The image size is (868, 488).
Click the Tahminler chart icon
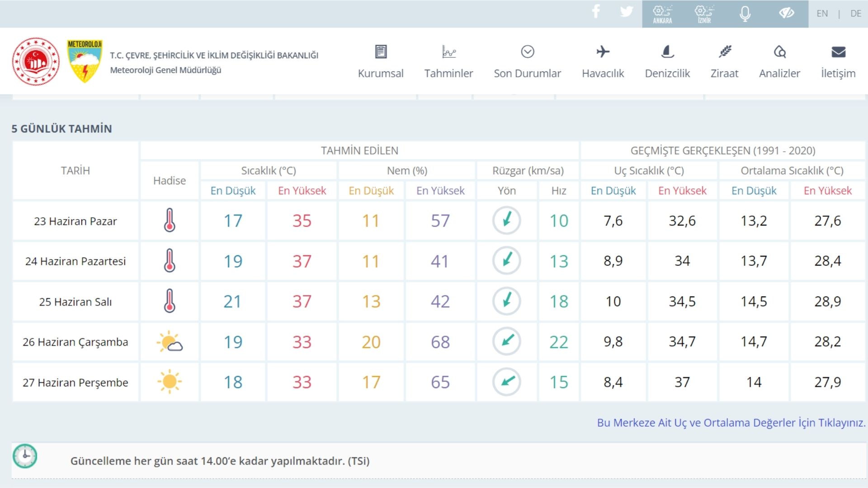click(x=448, y=52)
